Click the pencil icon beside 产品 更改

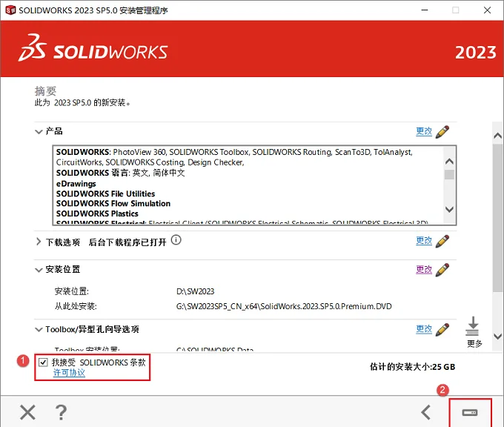pyautogui.click(x=442, y=132)
